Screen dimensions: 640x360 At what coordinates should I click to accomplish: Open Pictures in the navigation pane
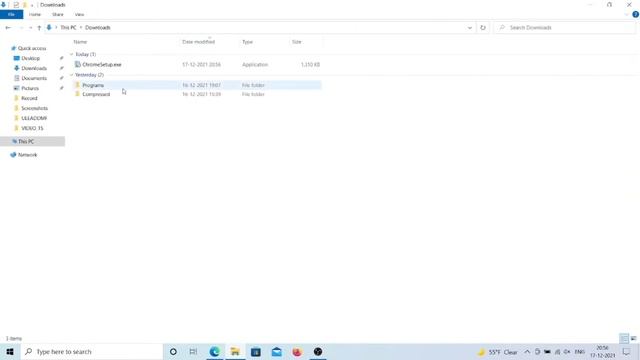(30, 88)
